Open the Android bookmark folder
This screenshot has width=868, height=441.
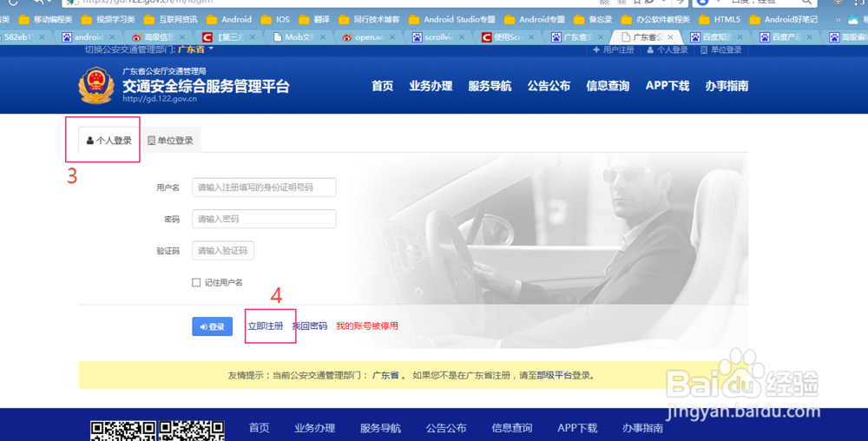coord(229,19)
